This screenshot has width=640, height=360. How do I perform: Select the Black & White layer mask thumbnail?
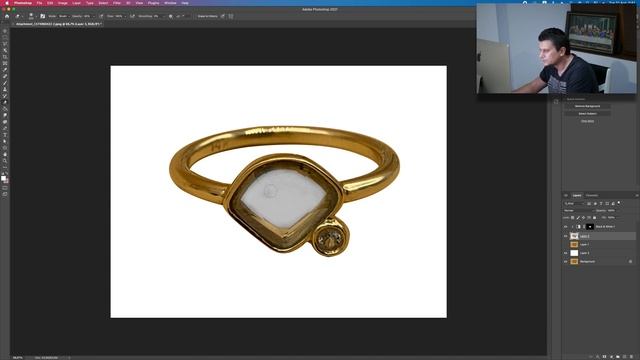point(589,227)
